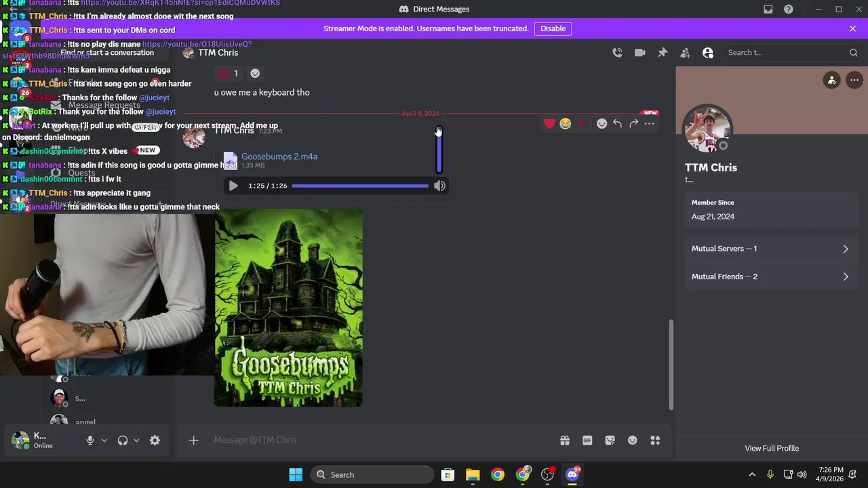Screen dimensions: 868x488
Task: Open TTM Chris header name
Action: (218, 53)
